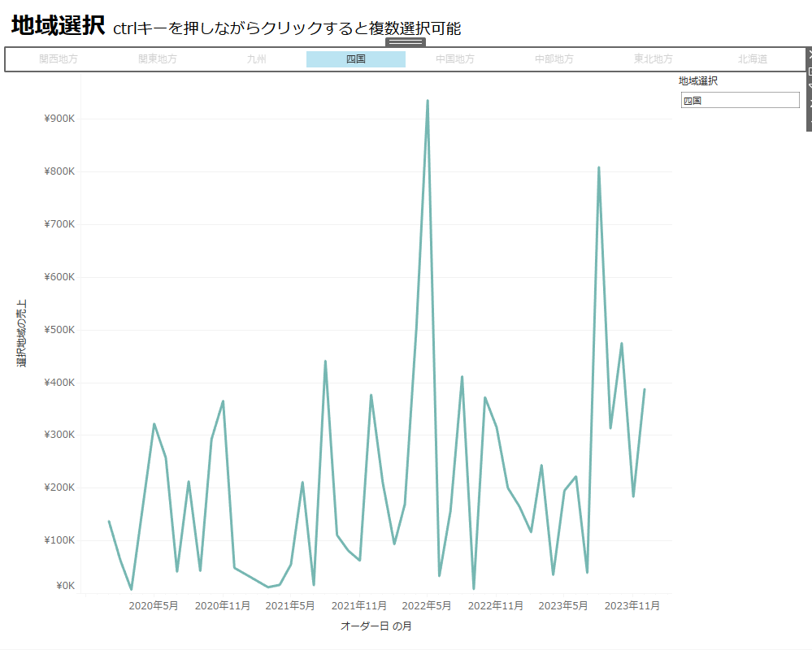
Task: Select the 関西地方 region
Action: point(59,59)
